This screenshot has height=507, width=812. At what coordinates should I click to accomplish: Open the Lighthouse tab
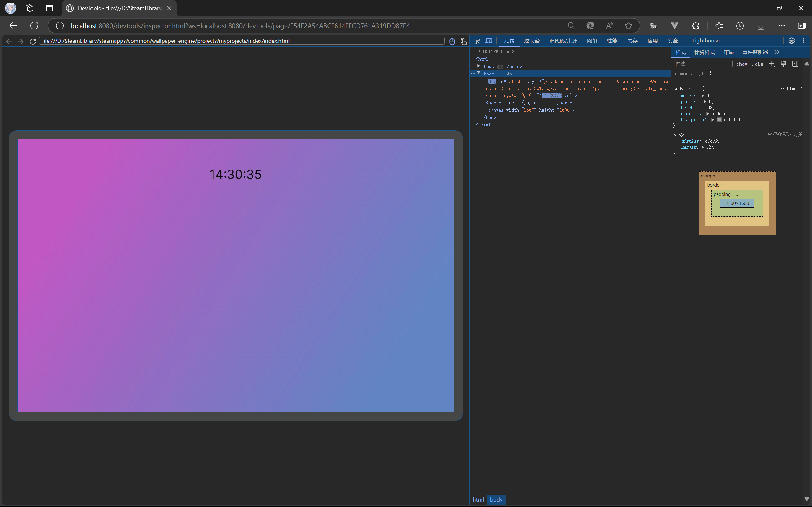pos(706,41)
